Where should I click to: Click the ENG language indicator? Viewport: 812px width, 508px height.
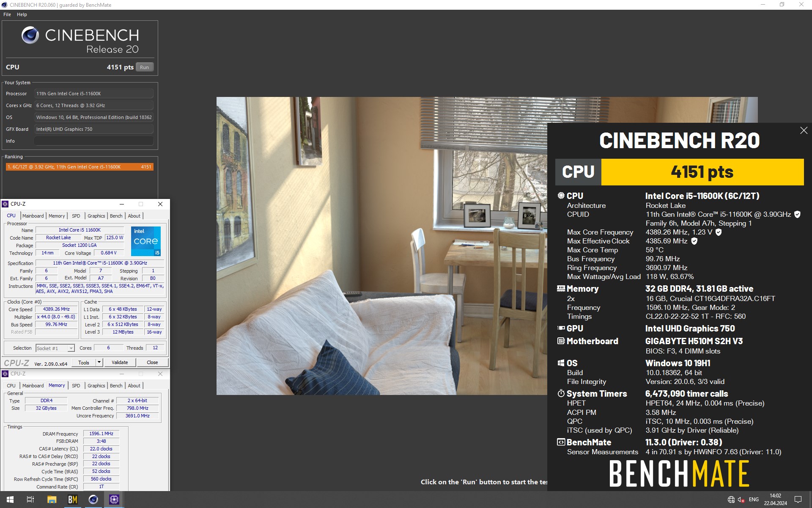[754, 500]
